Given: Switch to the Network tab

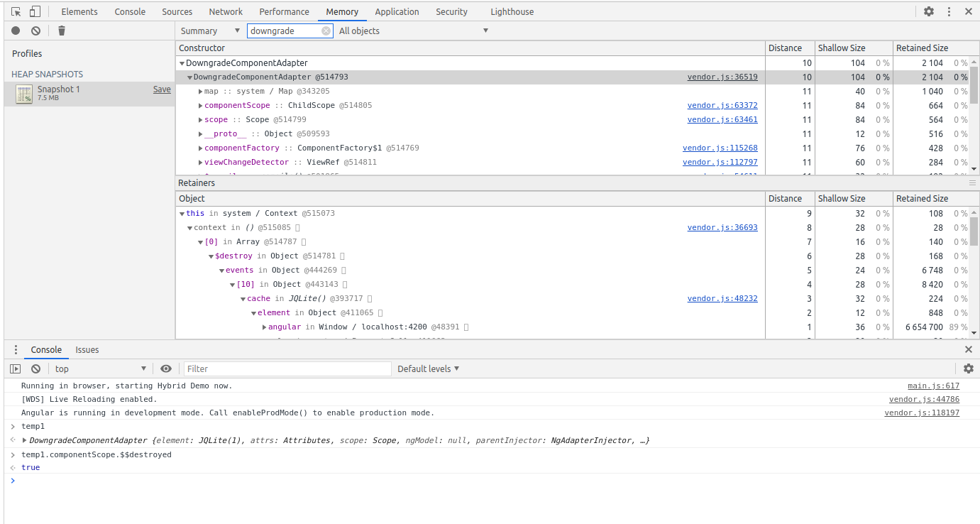Looking at the screenshot, I should point(226,11).
